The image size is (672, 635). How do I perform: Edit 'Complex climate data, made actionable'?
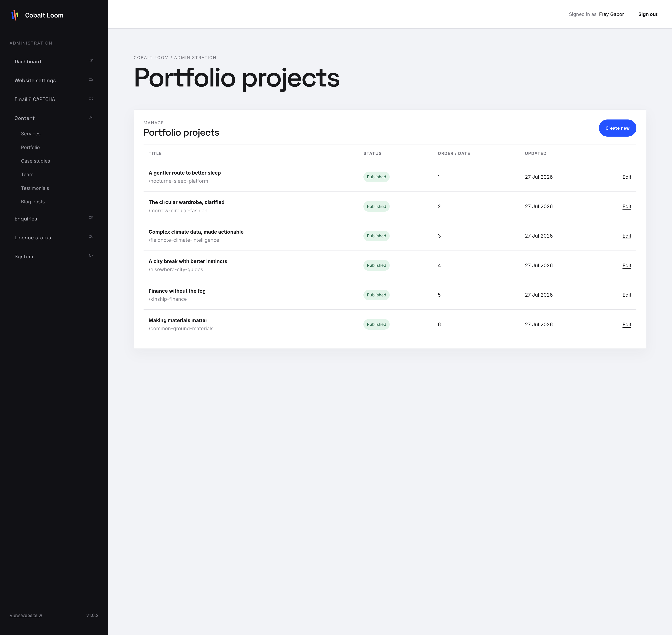[627, 236]
